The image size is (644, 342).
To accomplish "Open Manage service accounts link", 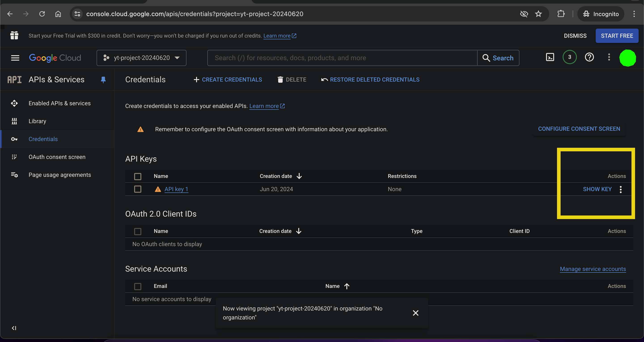I will 593,269.
